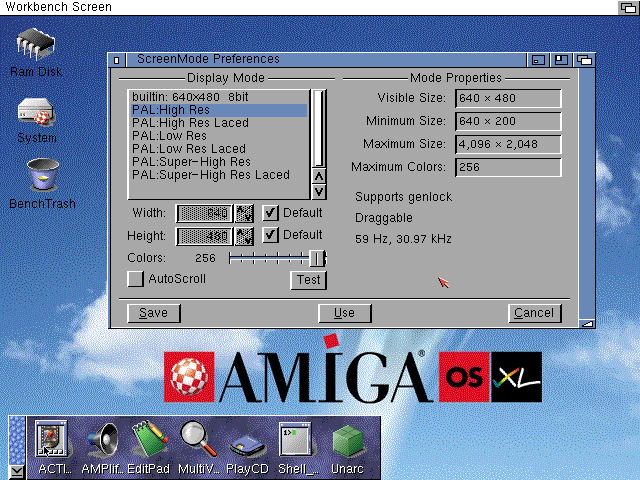Viewport: 640px width, 480px height.
Task: Open Unarc green box icon
Action: point(348,440)
